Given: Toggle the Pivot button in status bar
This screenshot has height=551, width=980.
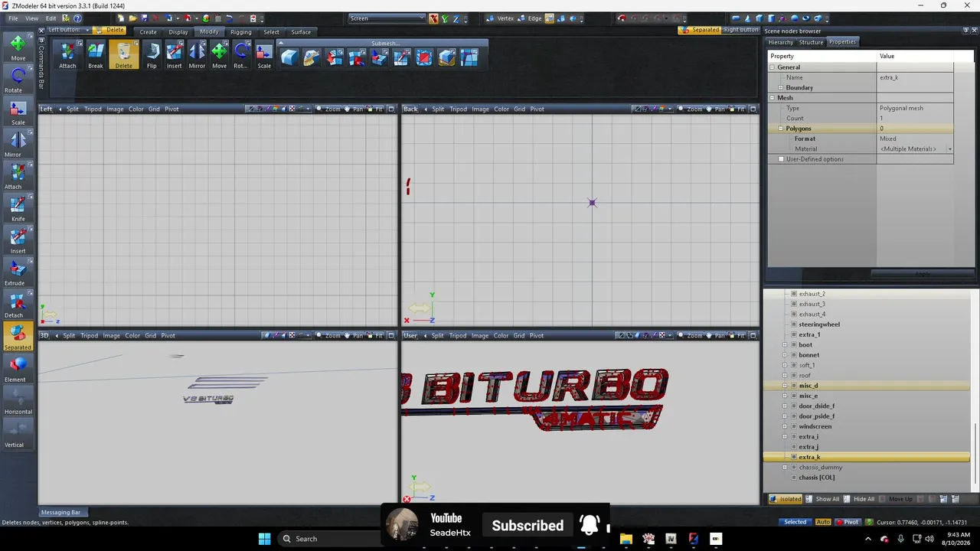Looking at the screenshot, I should pyautogui.click(x=848, y=522).
